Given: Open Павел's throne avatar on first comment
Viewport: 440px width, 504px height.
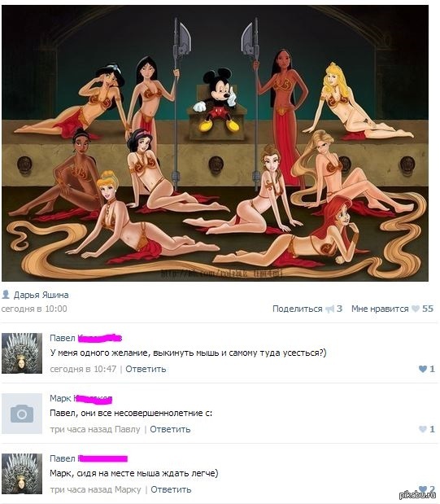Looking at the screenshot, I should [x=22, y=353].
